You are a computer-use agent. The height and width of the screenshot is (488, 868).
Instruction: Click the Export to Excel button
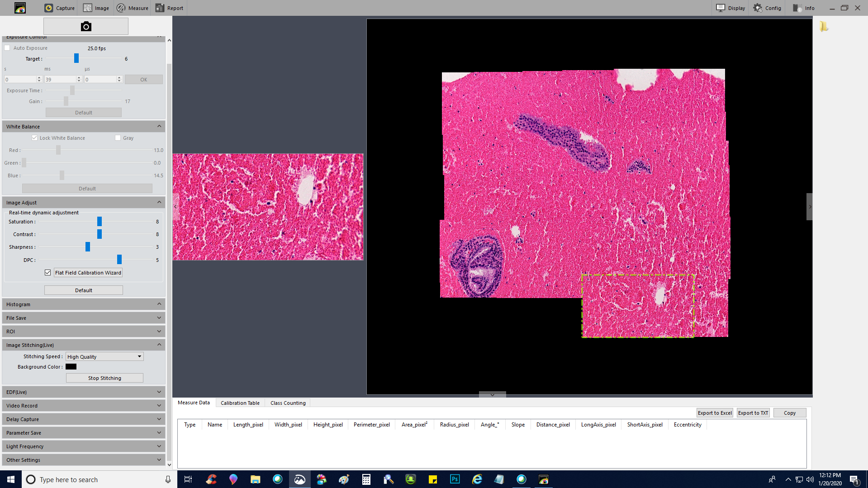tap(714, 413)
